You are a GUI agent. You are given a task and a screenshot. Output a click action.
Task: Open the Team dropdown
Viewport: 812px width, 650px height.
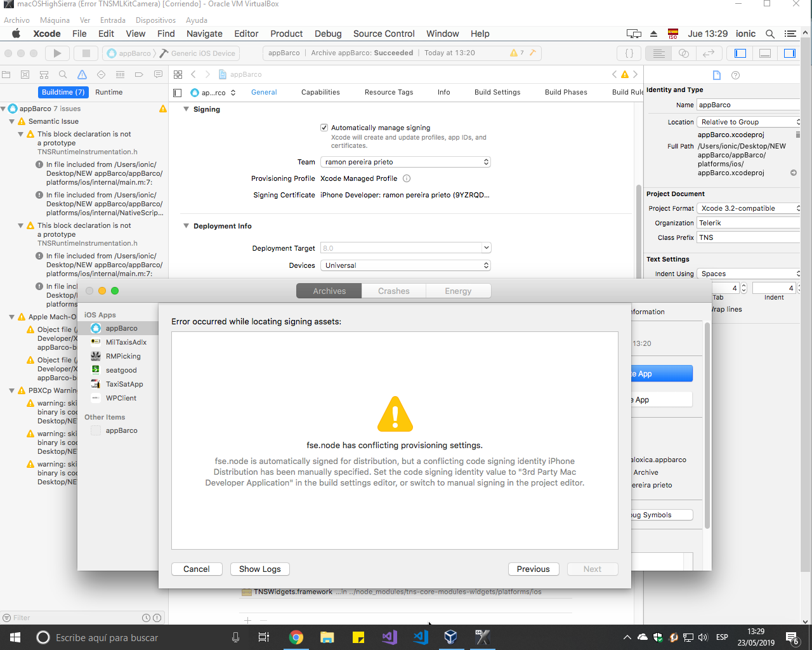point(405,162)
